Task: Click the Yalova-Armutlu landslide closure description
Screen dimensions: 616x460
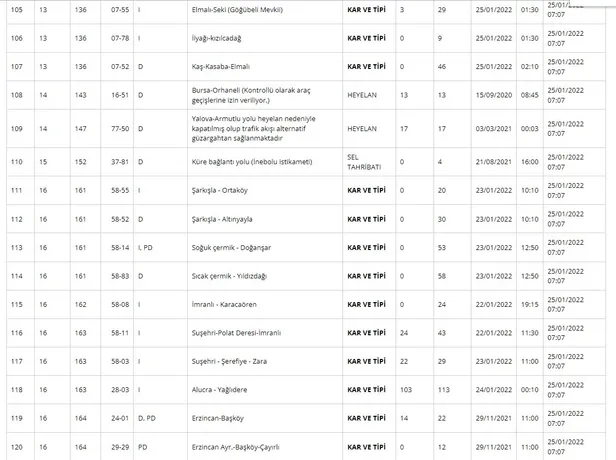Action: pos(253,129)
